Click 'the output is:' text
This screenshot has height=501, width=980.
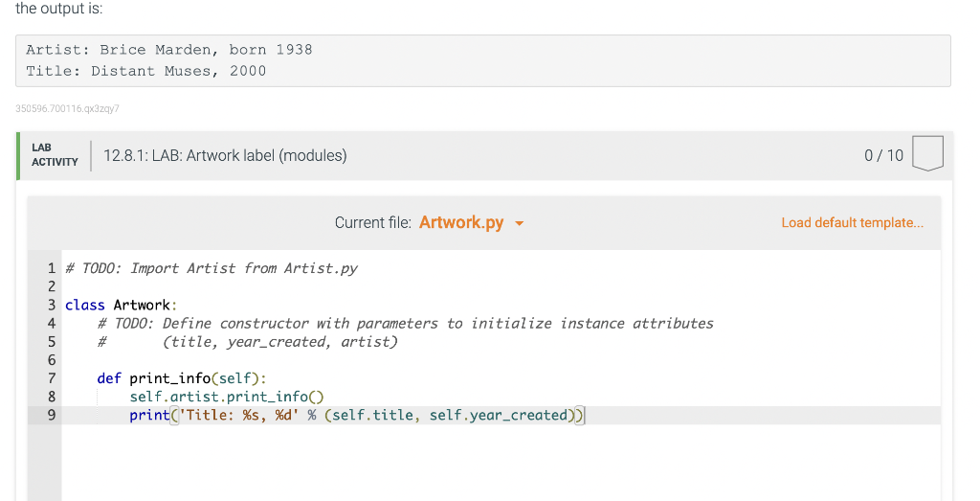tap(58, 9)
